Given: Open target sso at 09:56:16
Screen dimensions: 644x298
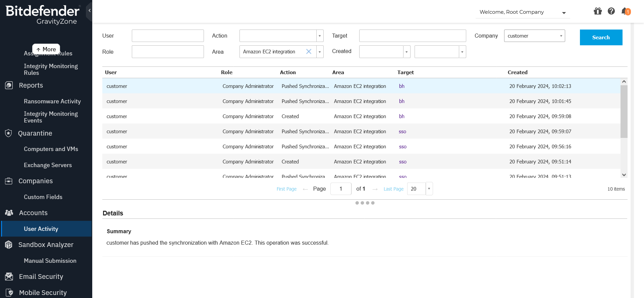Looking at the screenshot, I should (x=402, y=147).
